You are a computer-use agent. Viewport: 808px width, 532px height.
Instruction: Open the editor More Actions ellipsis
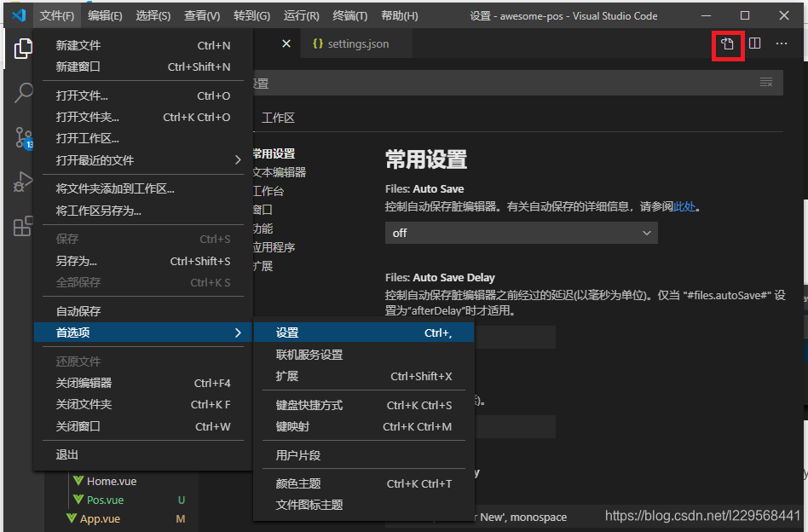tap(782, 43)
